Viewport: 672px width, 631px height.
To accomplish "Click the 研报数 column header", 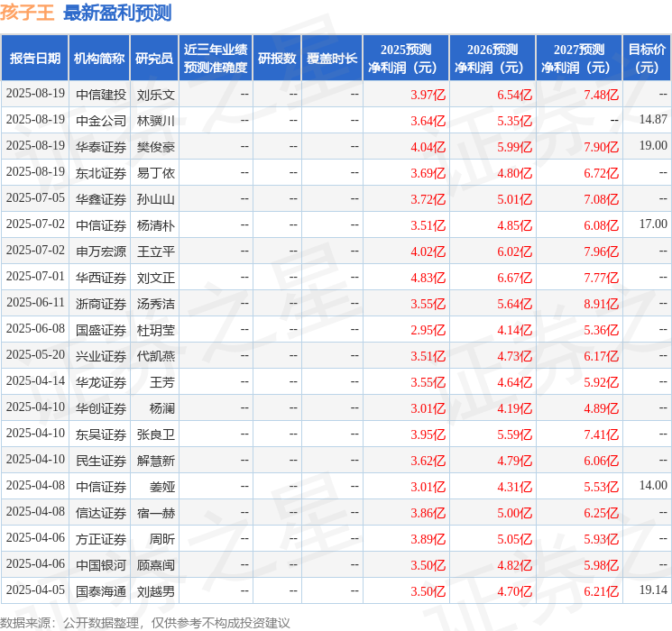I will click(277, 59).
